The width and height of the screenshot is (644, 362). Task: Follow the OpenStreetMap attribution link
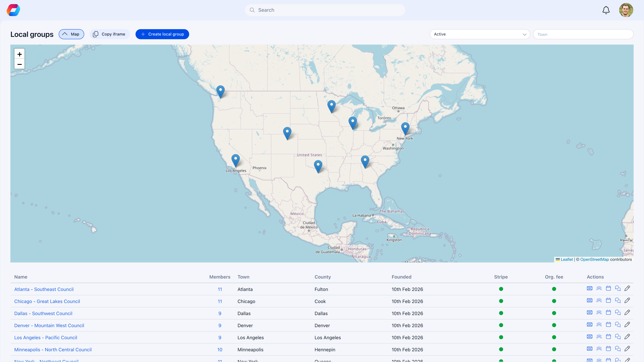tap(595, 259)
